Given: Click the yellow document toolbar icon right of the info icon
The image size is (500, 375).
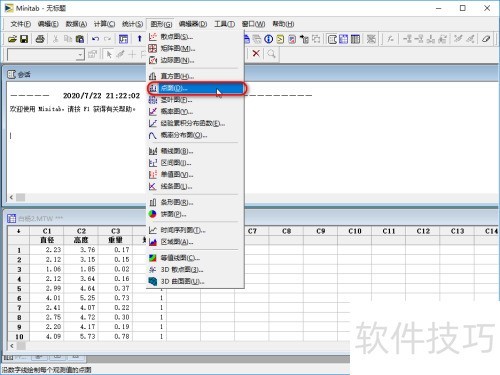Looking at the screenshot, I should (280, 39).
